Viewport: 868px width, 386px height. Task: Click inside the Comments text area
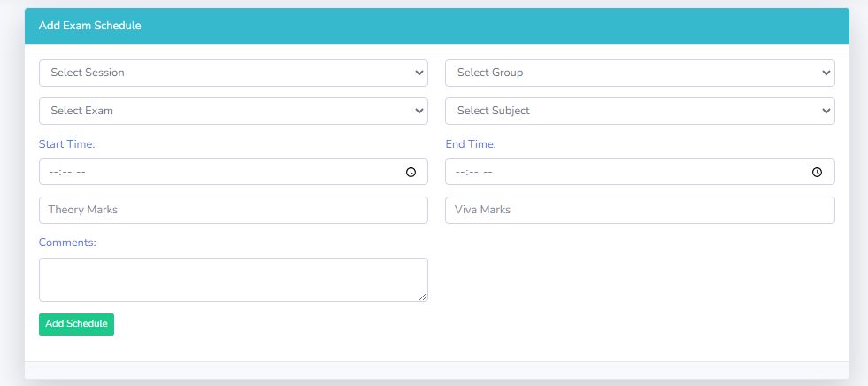coord(234,279)
